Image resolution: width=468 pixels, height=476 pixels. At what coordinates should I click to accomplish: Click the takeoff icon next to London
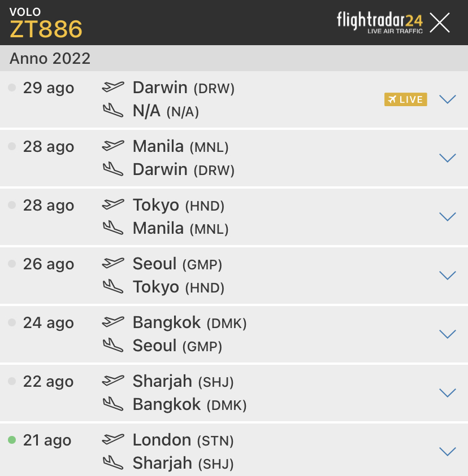113,439
